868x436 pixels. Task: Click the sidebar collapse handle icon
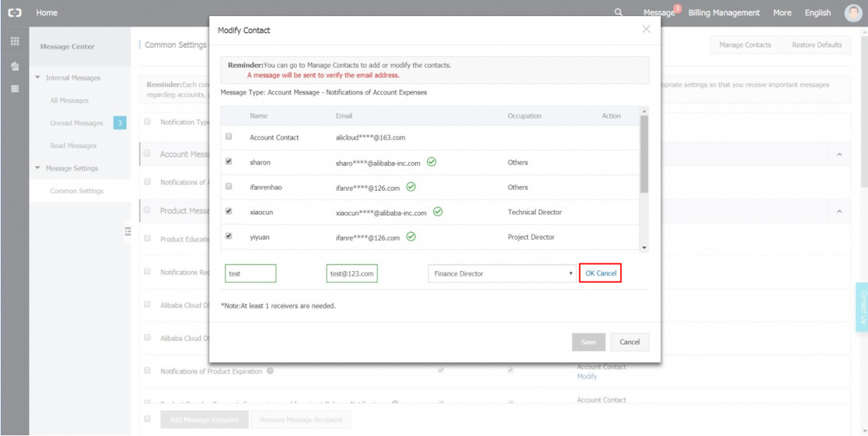(128, 231)
